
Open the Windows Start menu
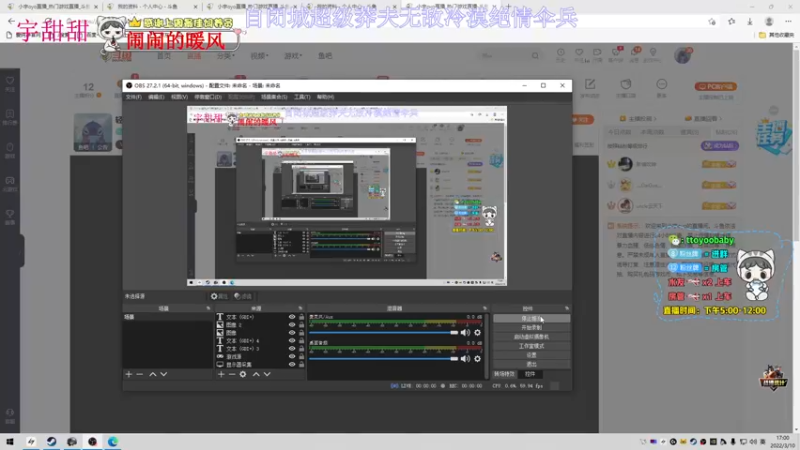tap(10, 442)
